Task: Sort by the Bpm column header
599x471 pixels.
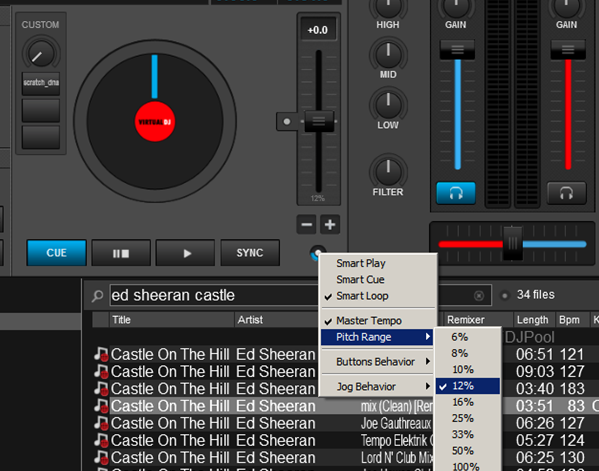Action: click(571, 320)
